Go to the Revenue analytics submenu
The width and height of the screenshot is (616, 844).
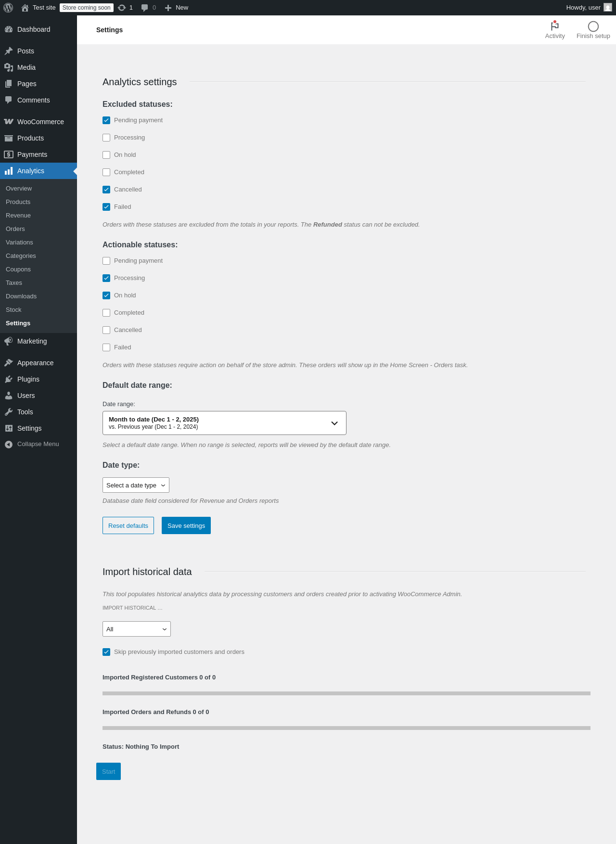tap(18, 216)
